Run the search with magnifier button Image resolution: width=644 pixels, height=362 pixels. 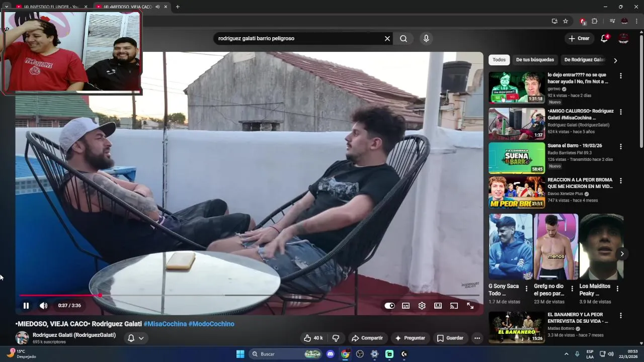404,38
